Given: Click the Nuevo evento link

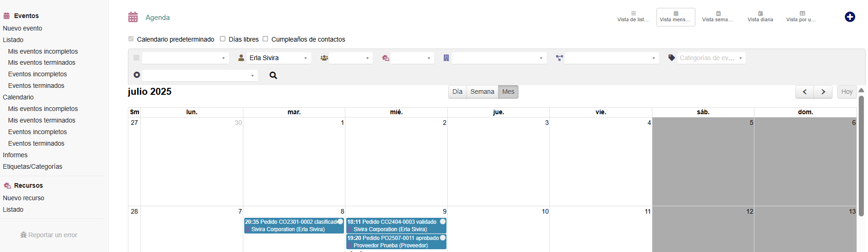Looking at the screenshot, I should pos(23,28).
